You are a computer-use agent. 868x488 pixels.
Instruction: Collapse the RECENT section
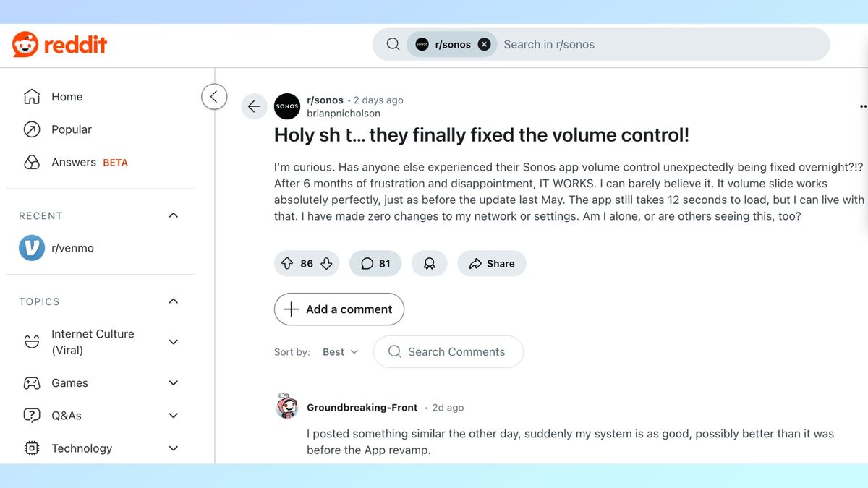coord(173,215)
